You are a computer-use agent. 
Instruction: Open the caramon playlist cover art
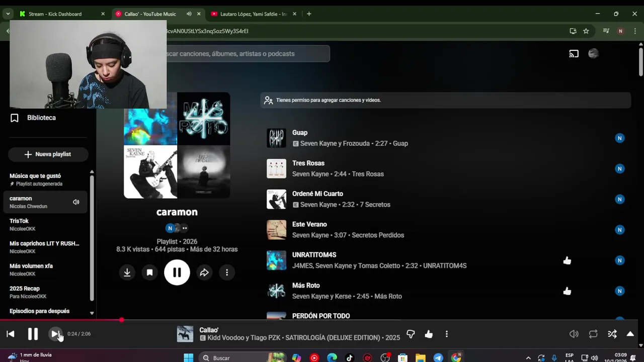[x=177, y=145]
